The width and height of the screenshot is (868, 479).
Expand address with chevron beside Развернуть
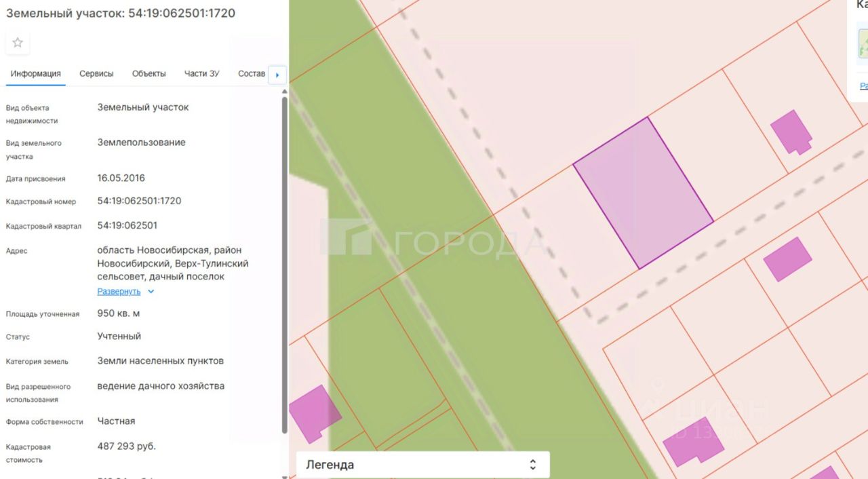pos(151,292)
